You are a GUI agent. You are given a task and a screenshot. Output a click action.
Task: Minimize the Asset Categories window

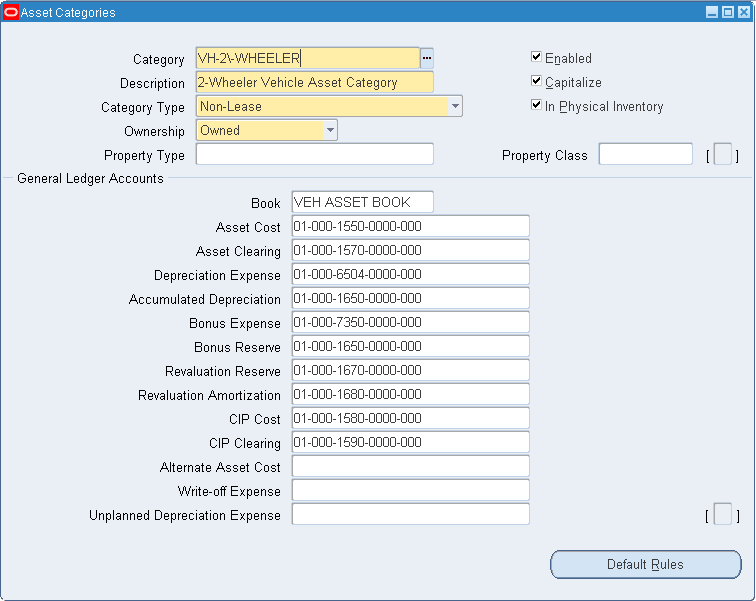[x=712, y=12]
